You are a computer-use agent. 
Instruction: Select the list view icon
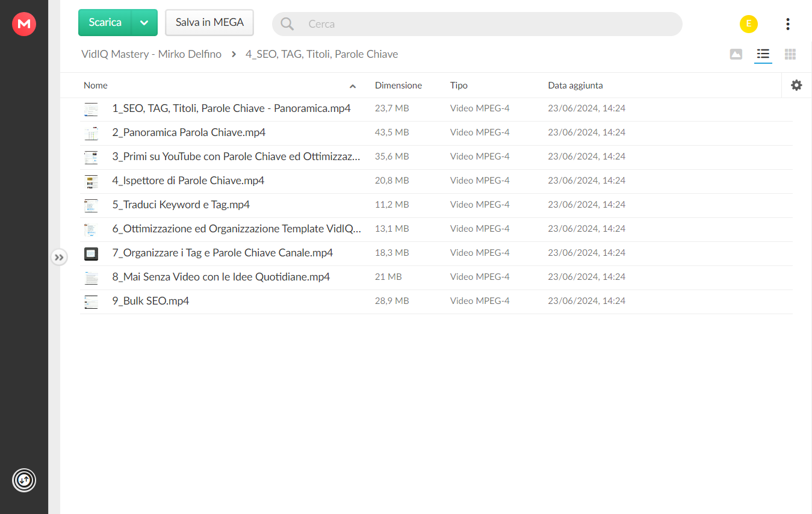763,54
